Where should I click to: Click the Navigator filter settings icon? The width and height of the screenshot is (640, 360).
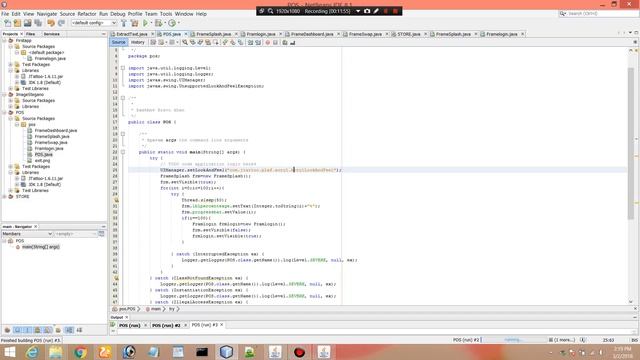(101, 234)
